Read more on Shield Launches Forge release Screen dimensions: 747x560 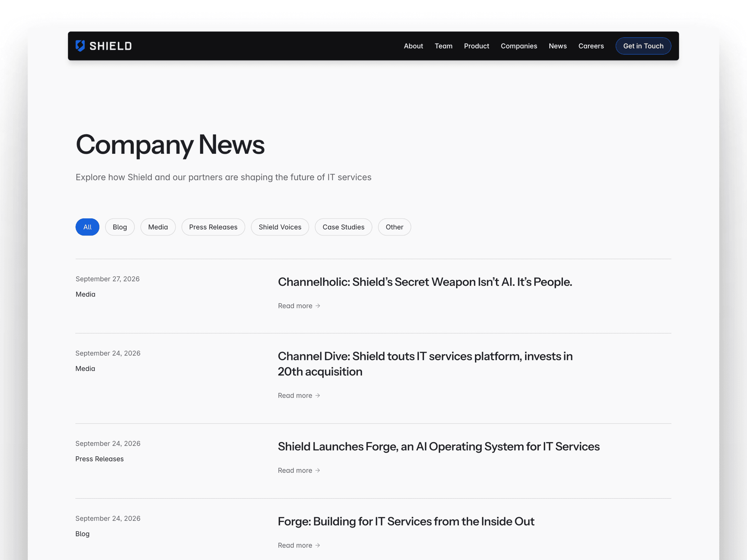(299, 470)
